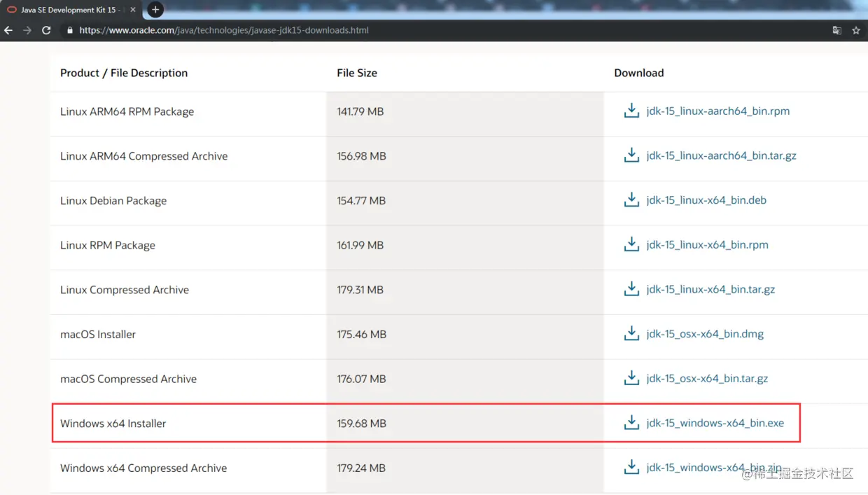
Task: Click the translate page icon
Action: [836, 30]
